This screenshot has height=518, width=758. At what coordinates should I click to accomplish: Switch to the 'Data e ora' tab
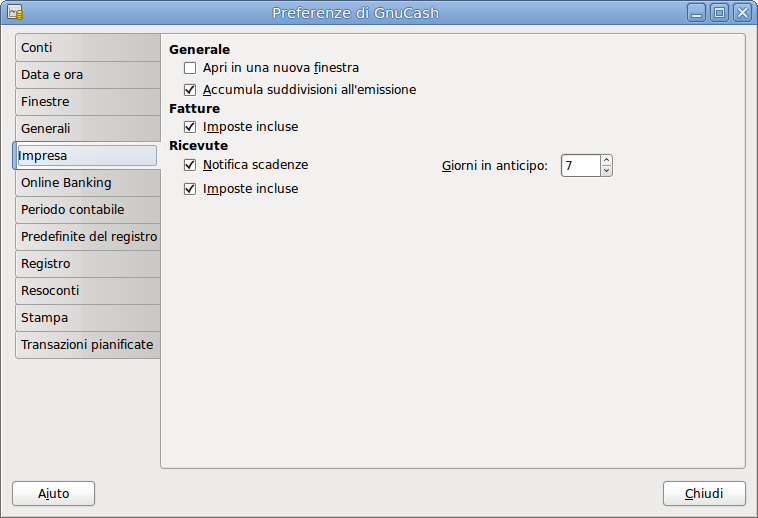[87, 75]
